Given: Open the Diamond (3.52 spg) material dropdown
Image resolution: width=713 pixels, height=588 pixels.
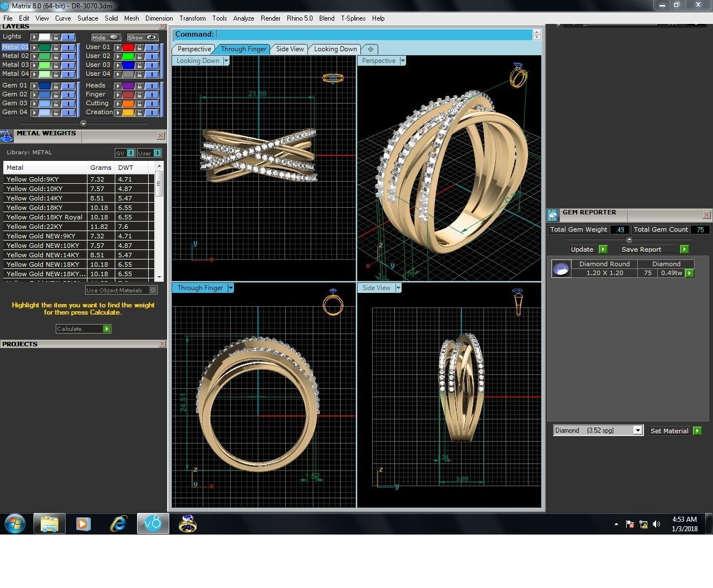Looking at the screenshot, I should click(638, 430).
